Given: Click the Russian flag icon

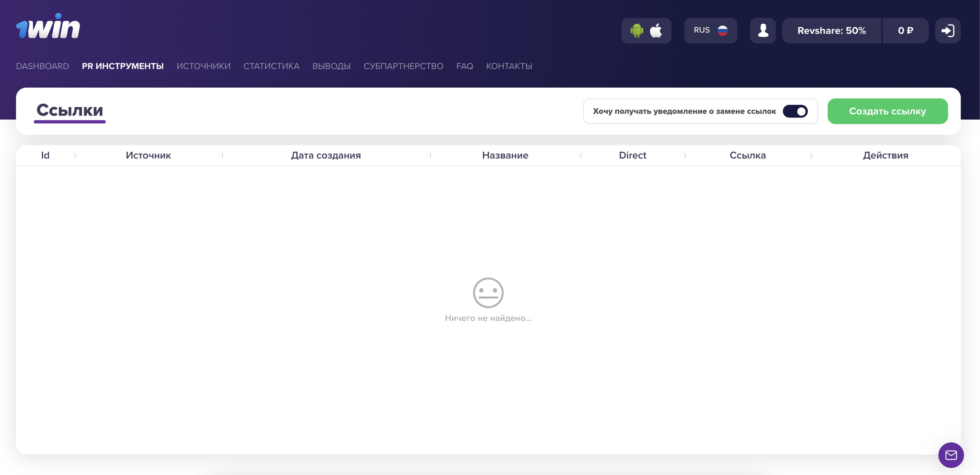Looking at the screenshot, I should coord(722,31).
